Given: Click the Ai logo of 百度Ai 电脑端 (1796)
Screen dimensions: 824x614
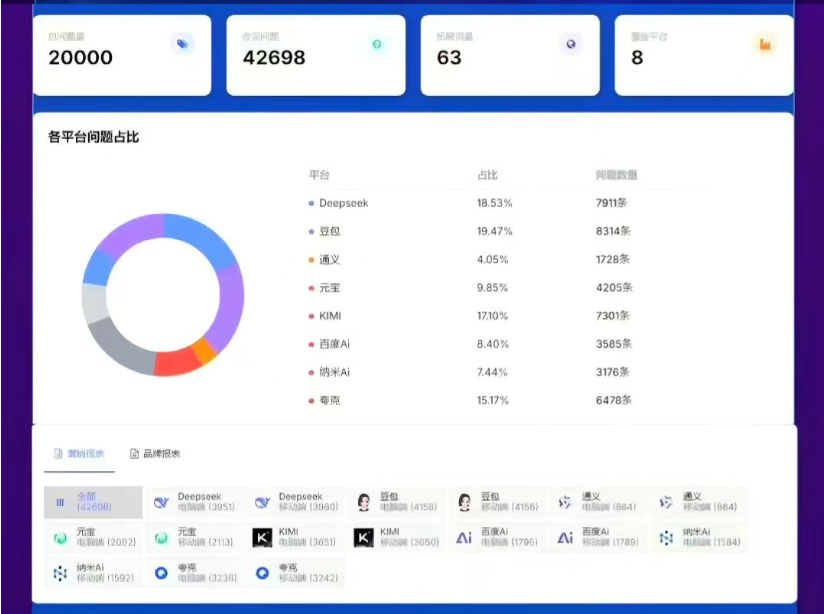Looking at the screenshot, I should 464,538.
